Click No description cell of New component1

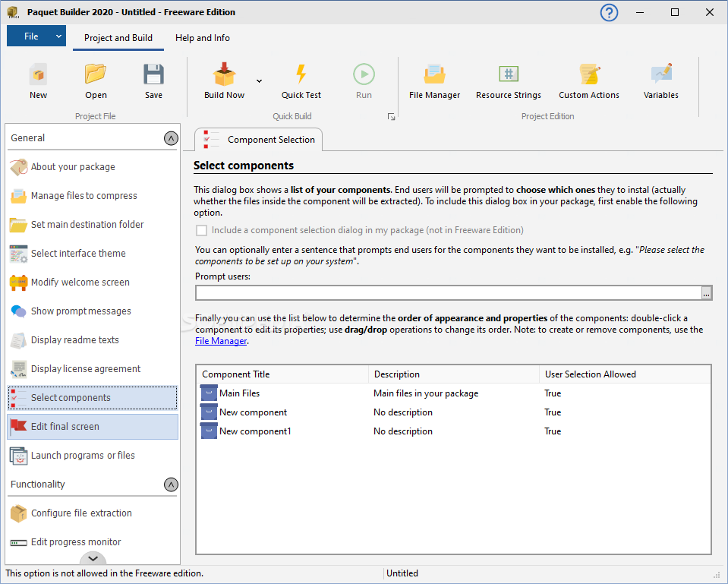coord(403,431)
